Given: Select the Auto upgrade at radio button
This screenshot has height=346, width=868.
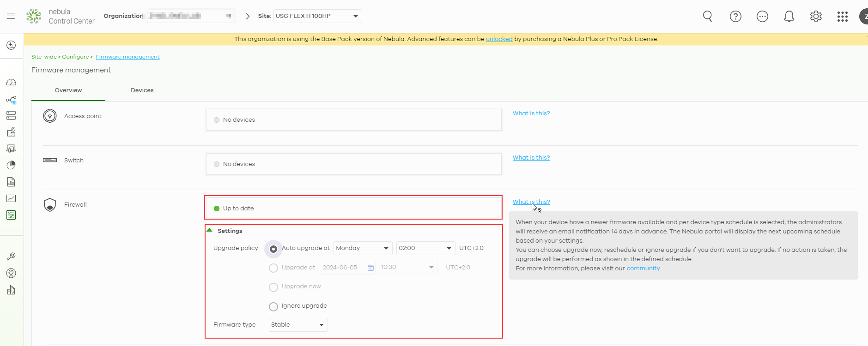Looking at the screenshot, I should [x=273, y=249].
